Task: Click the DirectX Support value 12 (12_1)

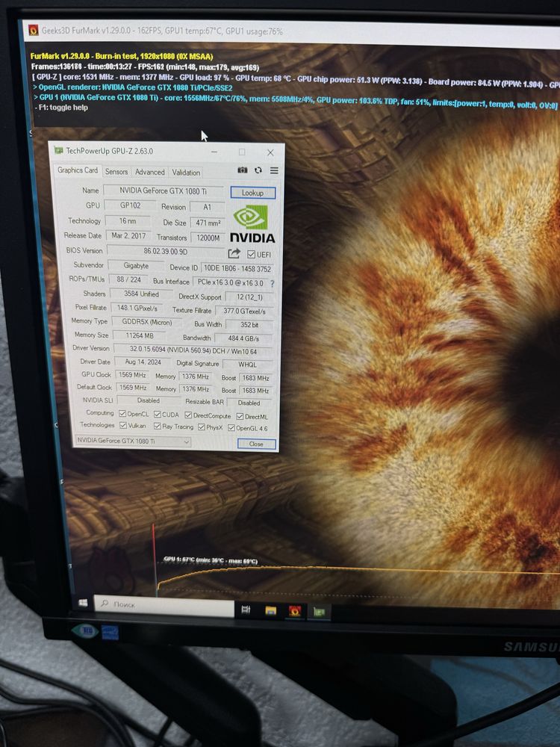Action: (249, 297)
